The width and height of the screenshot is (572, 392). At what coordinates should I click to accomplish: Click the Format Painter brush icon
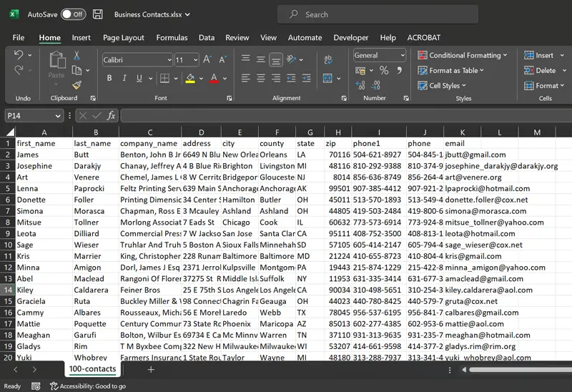77,85
